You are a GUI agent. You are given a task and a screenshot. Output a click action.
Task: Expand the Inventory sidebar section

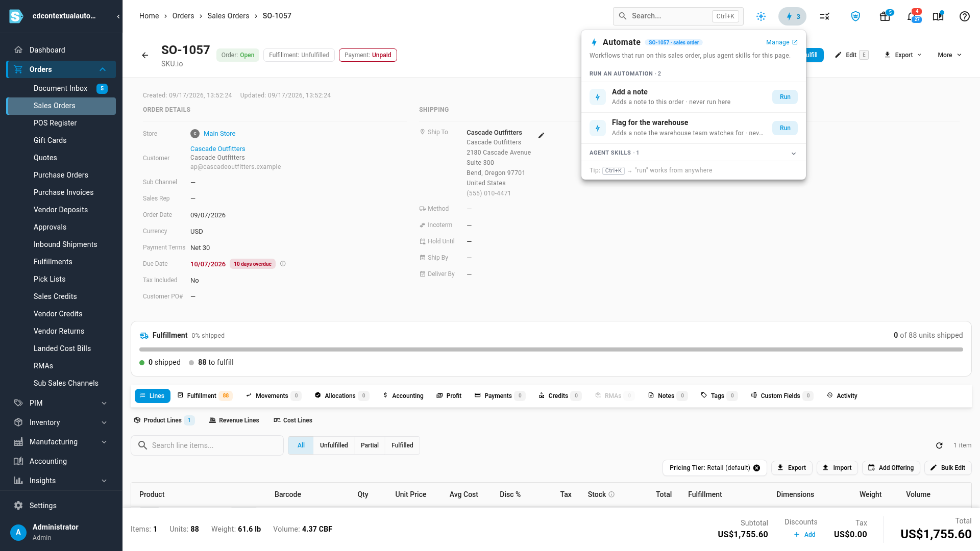coord(104,422)
